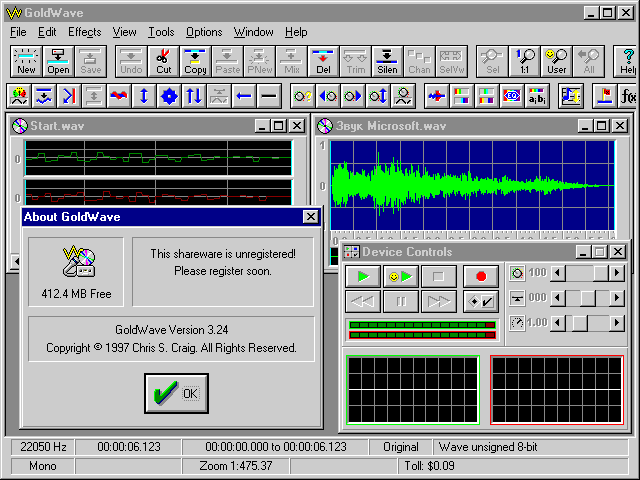Open the low/highpass filter icon
Viewport: 640px width, 480px height.
pyautogui.click(x=462, y=96)
